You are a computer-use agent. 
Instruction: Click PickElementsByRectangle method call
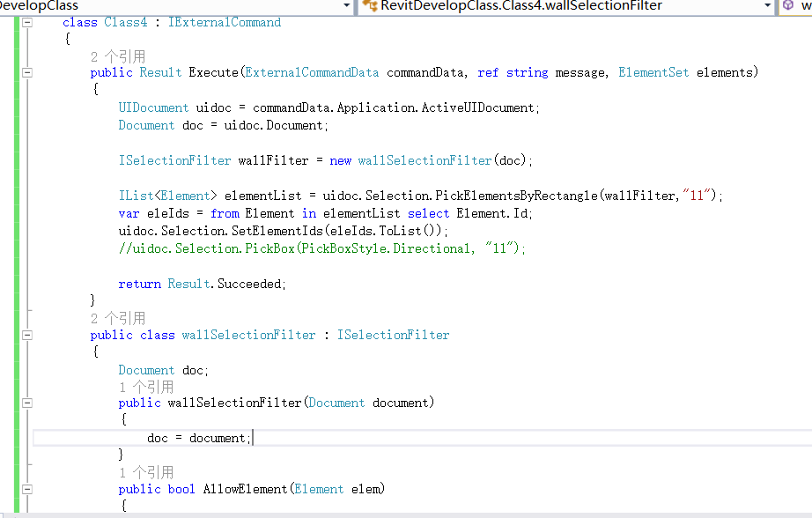point(516,196)
